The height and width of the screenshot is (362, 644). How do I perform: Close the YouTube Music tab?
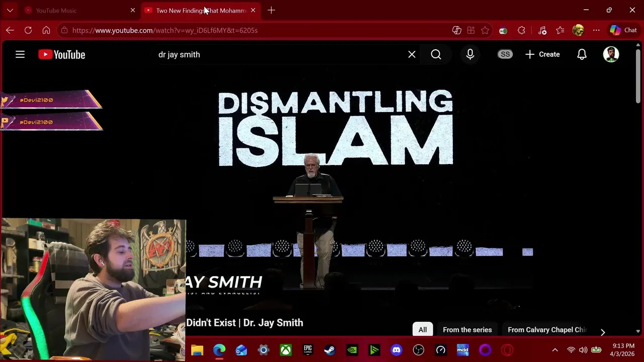point(133,10)
